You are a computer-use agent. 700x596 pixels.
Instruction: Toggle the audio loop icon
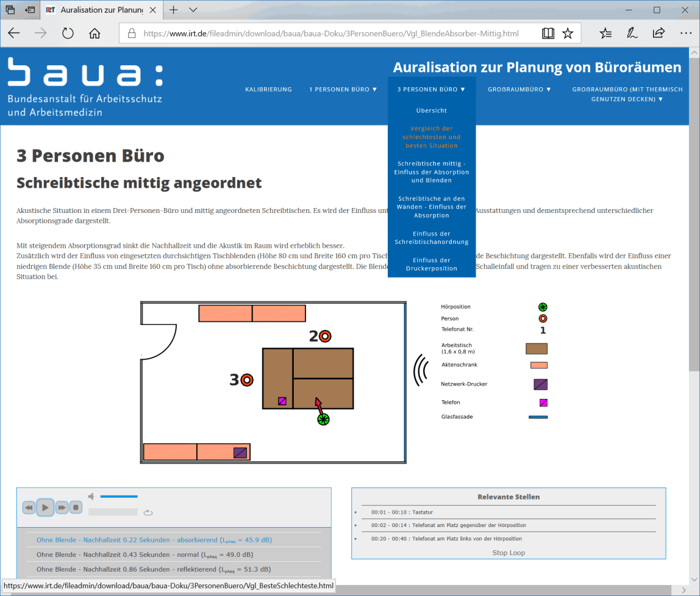point(148,512)
